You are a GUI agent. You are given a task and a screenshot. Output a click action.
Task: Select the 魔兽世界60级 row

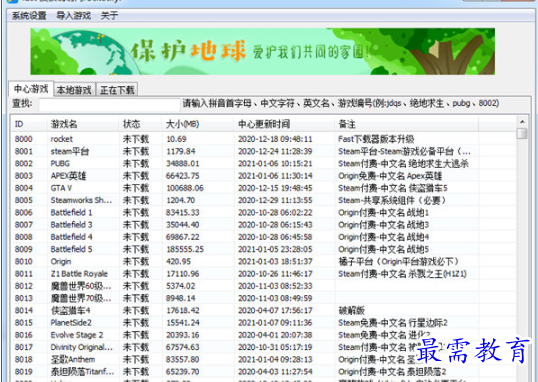coord(264,286)
